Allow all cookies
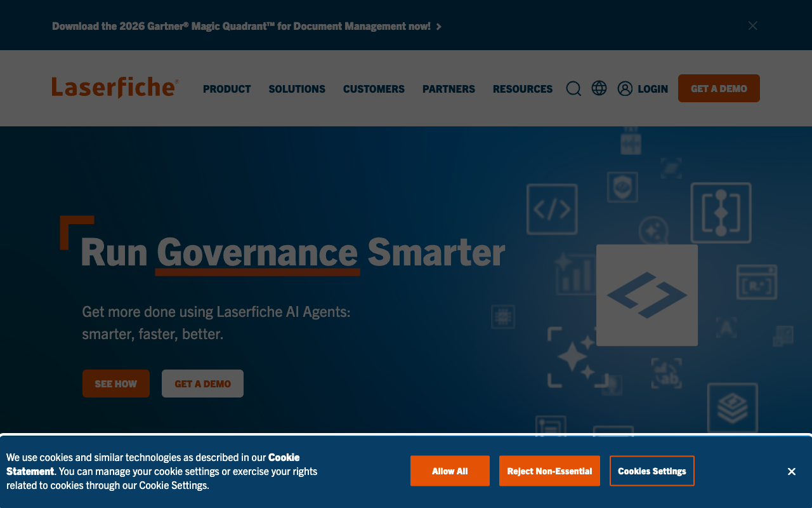The width and height of the screenshot is (812, 508). [450, 471]
